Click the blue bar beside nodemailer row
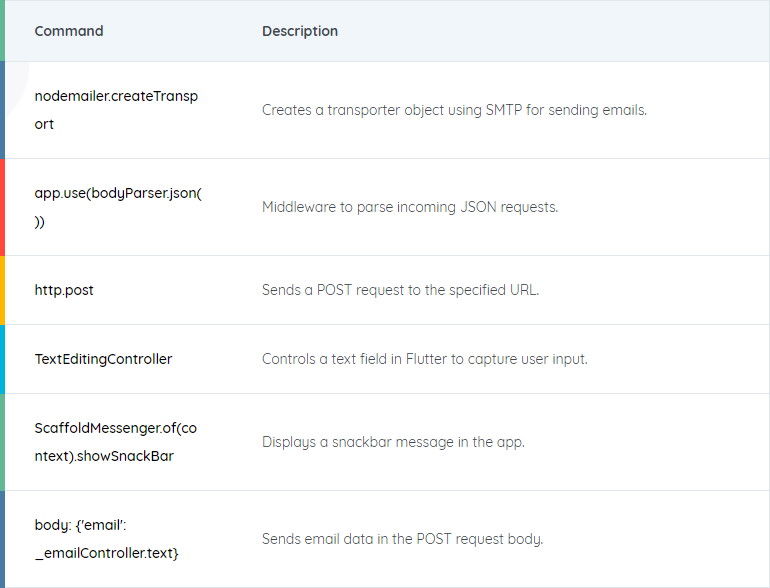This screenshot has width=770, height=588. point(2,110)
